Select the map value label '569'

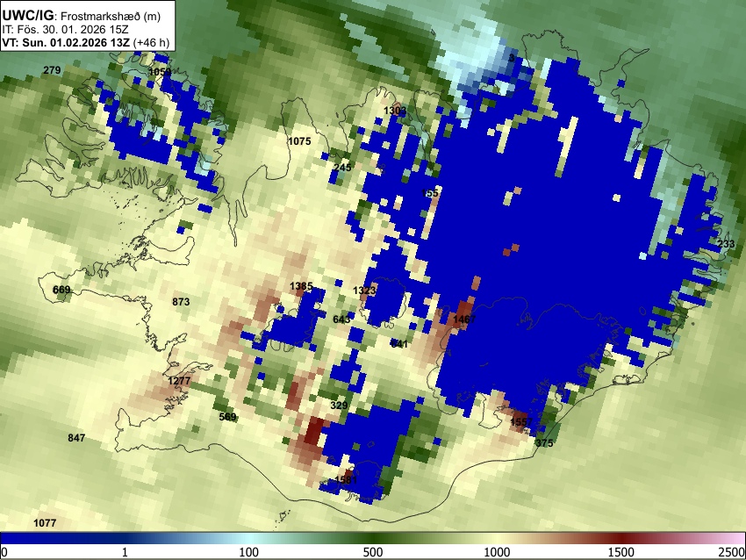tap(227, 417)
